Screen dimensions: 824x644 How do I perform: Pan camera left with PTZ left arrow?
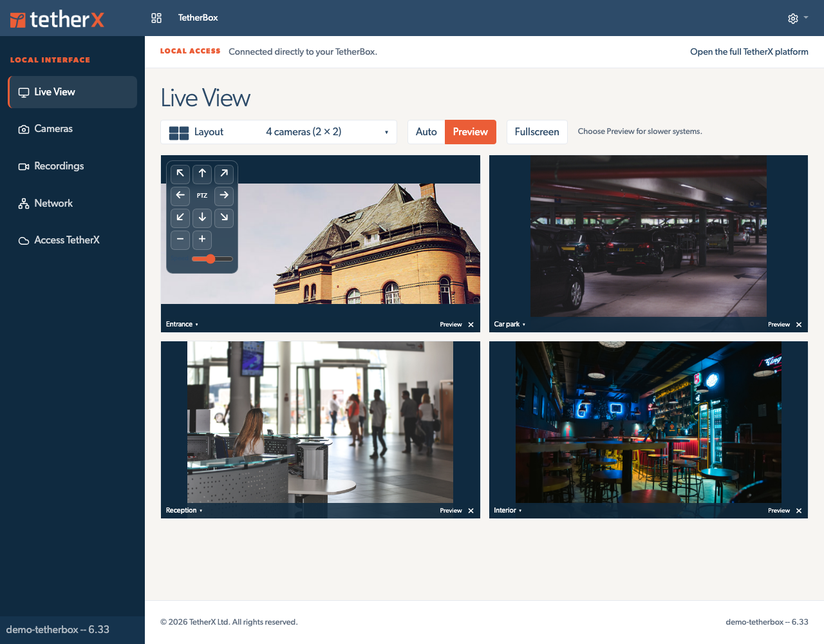180,195
